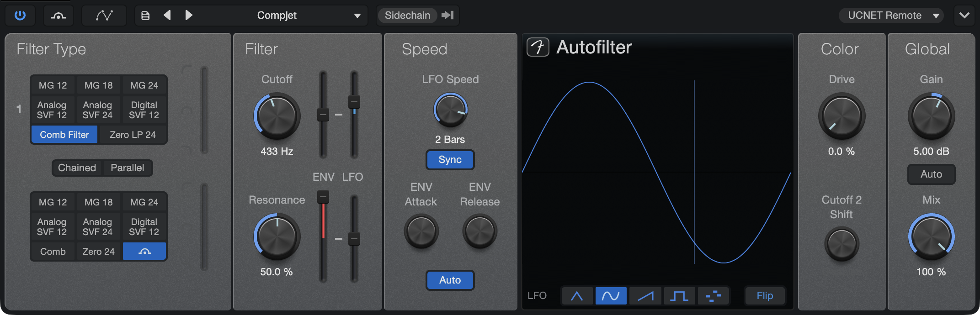Click the Resonance LFO slider handle
Viewport: 980px width, 315px height.
354,239
